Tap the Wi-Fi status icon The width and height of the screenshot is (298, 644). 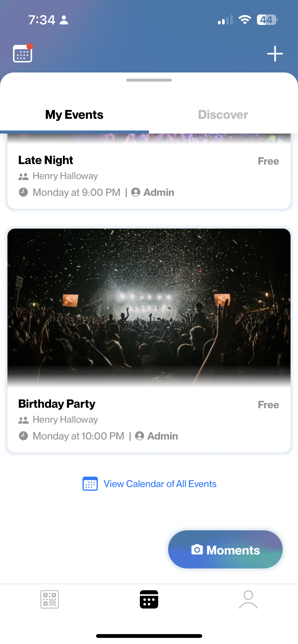(x=245, y=20)
